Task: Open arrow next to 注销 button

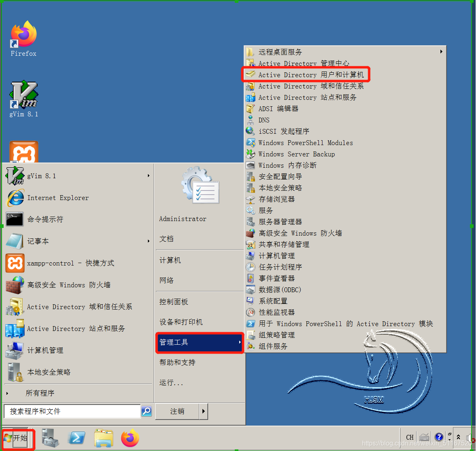Action: pyautogui.click(x=203, y=411)
